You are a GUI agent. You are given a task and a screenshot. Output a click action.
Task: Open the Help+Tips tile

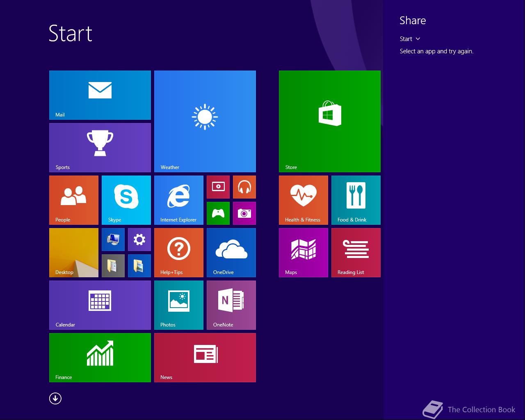tap(179, 253)
